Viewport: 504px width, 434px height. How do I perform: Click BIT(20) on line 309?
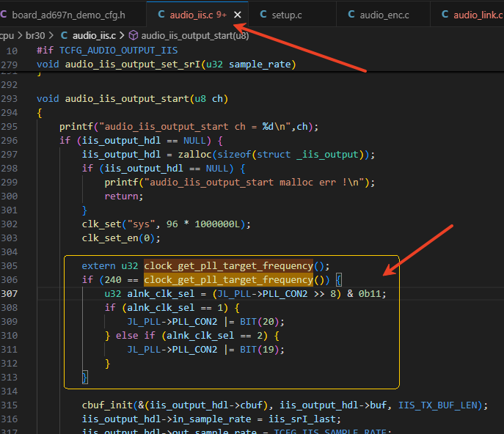pyautogui.click(x=259, y=322)
